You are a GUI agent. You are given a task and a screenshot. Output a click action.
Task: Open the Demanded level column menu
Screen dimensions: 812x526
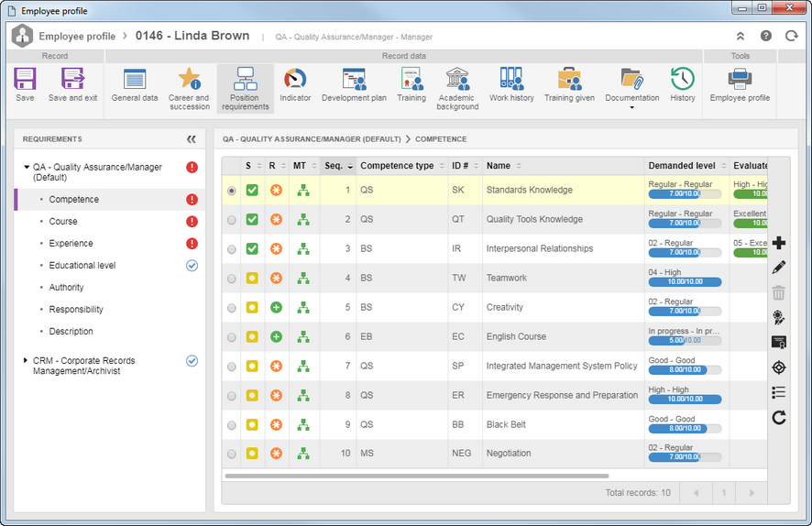pyautogui.click(x=724, y=166)
